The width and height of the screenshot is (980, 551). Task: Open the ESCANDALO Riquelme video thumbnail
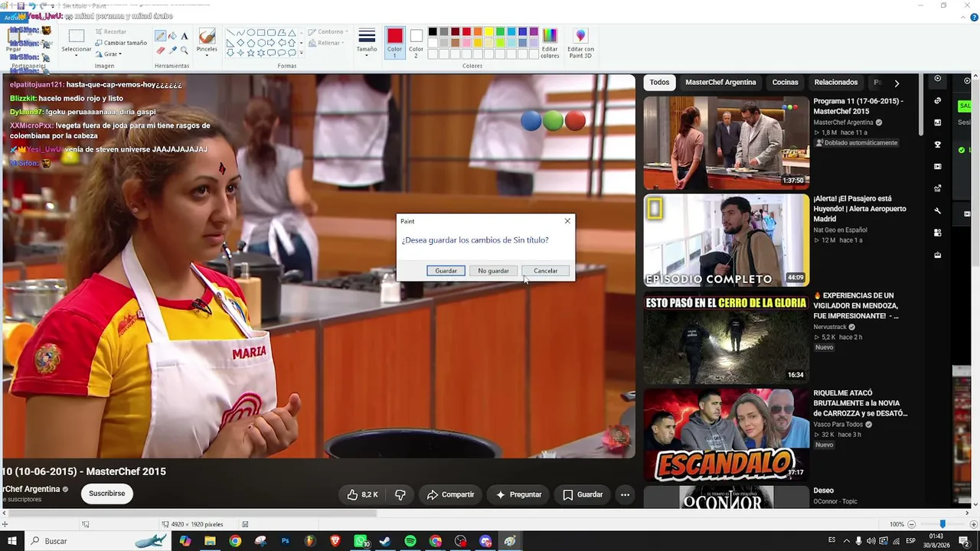coord(727,435)
